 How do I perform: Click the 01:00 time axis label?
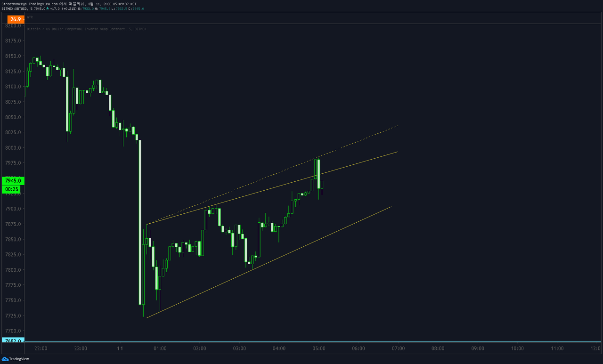tap(160, 348)
